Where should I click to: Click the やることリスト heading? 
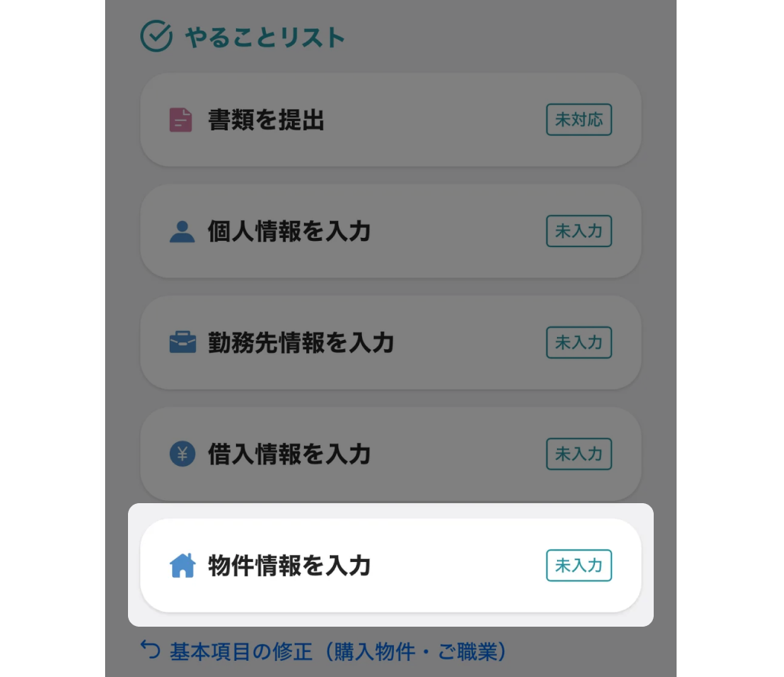(x=264, y=37)
